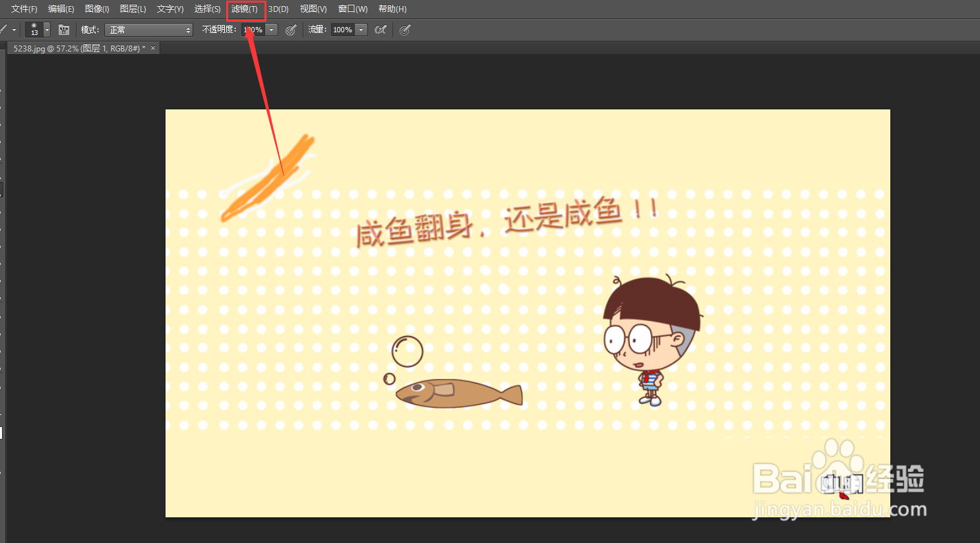
Task: Toggle the brush blending mode selector
Action: click(148, 29)
